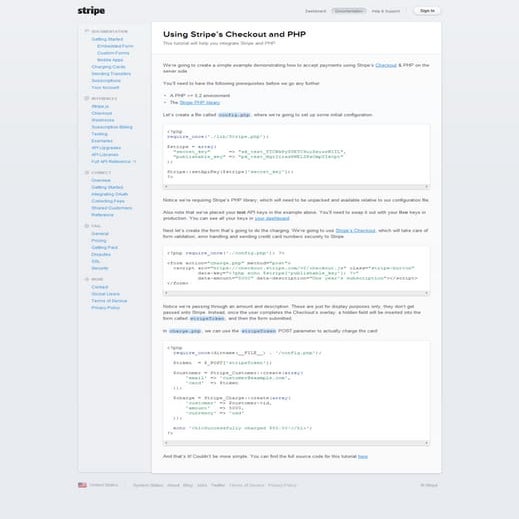Open the Dashboard header tab
The image size is (519, 519).
click(315, 11)
